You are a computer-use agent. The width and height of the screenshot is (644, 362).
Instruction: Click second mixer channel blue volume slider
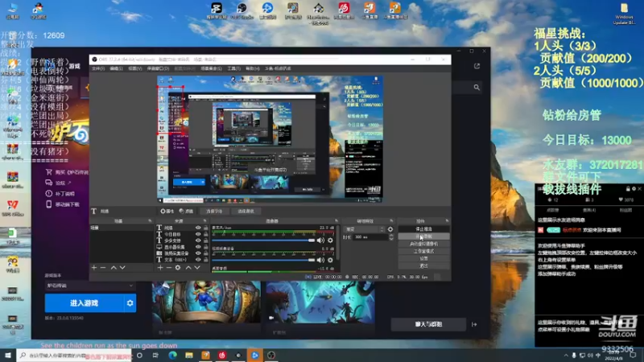pos(263,260)
